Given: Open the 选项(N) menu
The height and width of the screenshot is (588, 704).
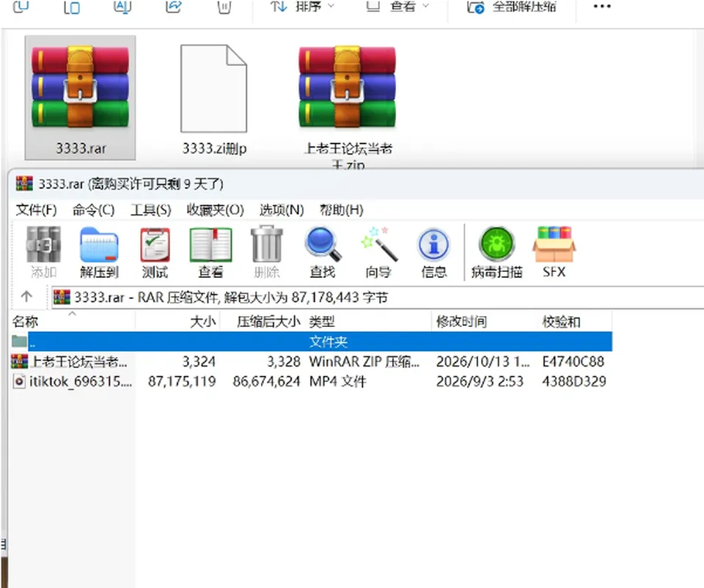Looking at the screenshot, I should pos(282,210).
